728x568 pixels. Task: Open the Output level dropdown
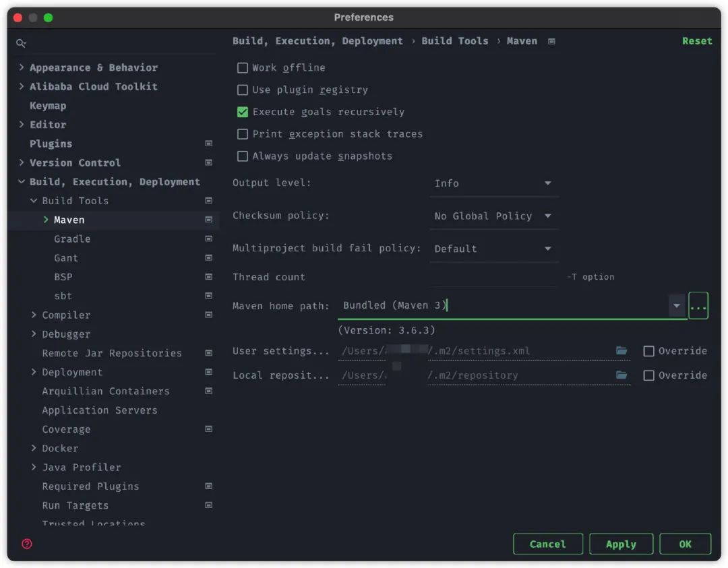(493, 183)
